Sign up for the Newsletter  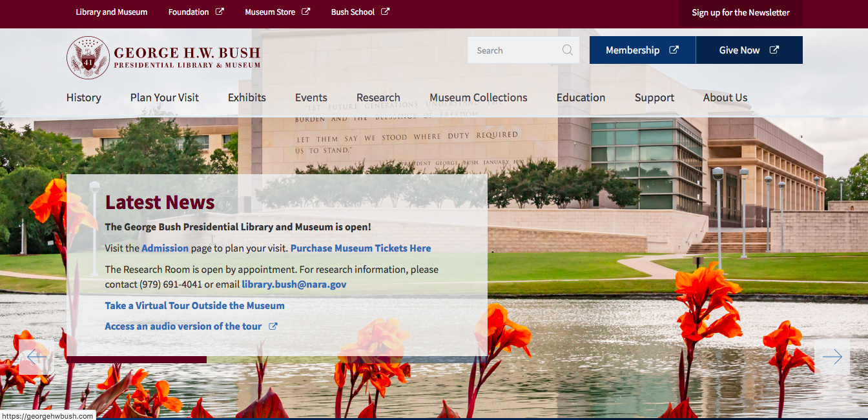click(740, 13)
